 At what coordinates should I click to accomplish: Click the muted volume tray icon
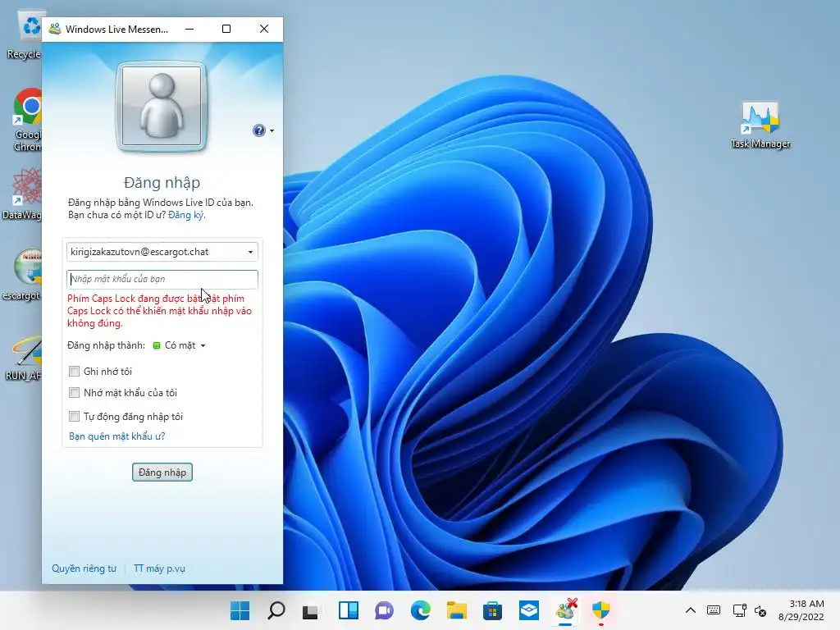click(760, 610)
